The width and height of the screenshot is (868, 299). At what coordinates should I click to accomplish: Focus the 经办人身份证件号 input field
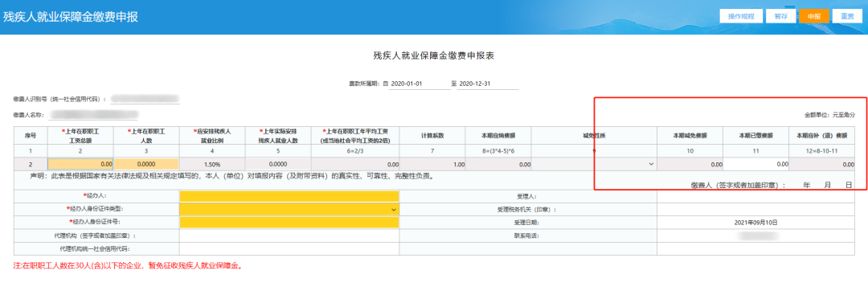click(289, 222)
